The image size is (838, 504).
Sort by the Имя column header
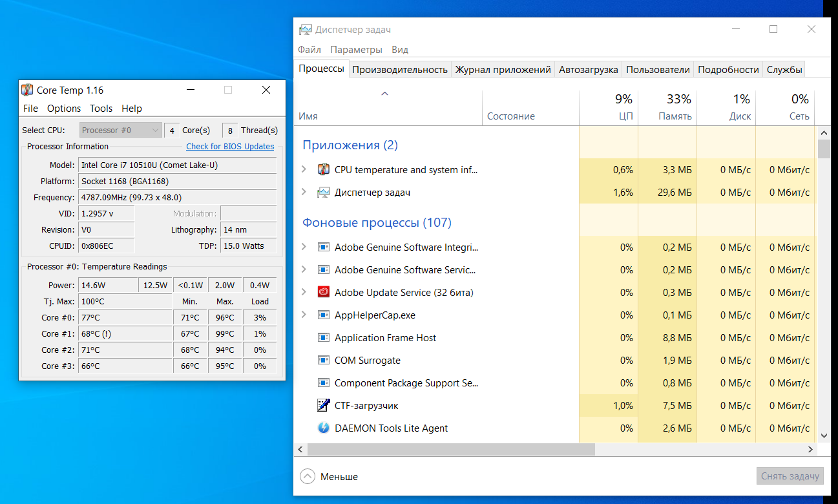[x=308, y=116]
